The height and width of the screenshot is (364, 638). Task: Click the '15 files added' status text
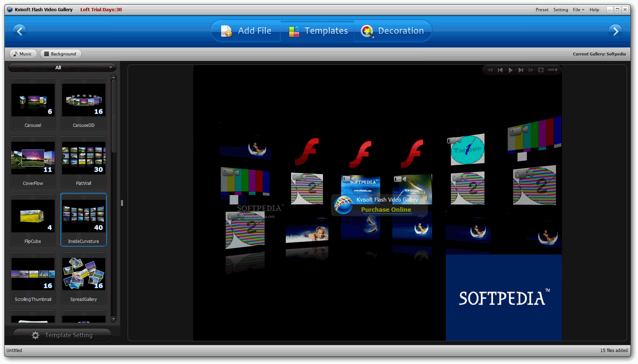614,351
